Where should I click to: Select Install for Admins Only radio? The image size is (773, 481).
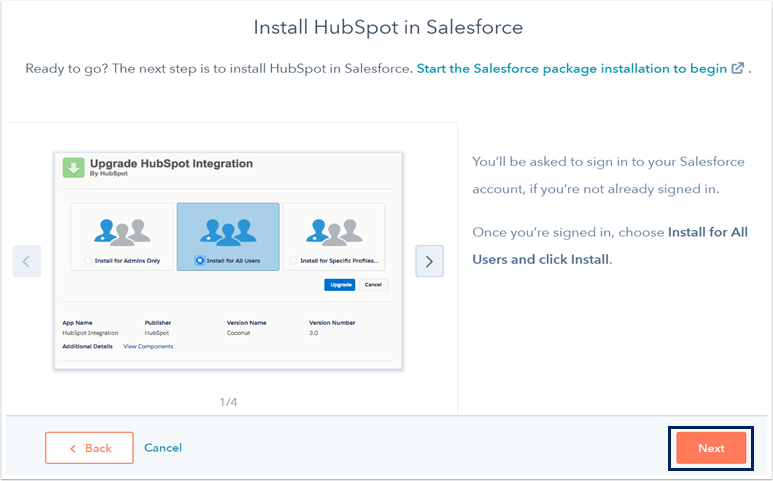tap(88, 261)
